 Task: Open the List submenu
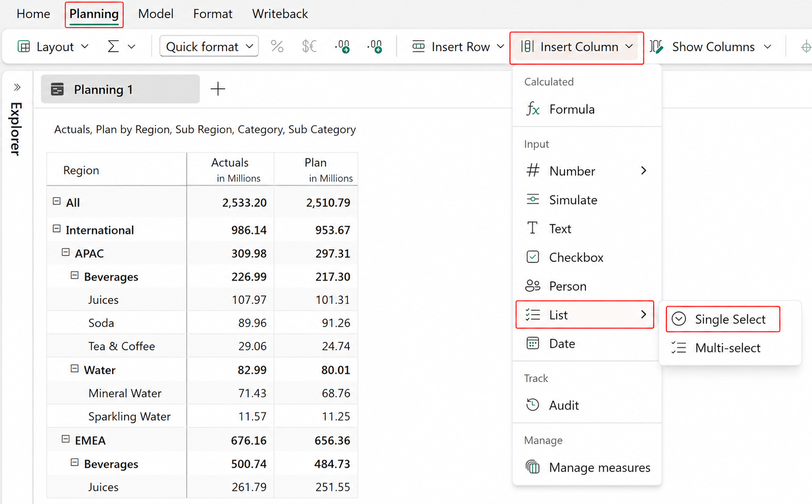[x=585, y=315]
